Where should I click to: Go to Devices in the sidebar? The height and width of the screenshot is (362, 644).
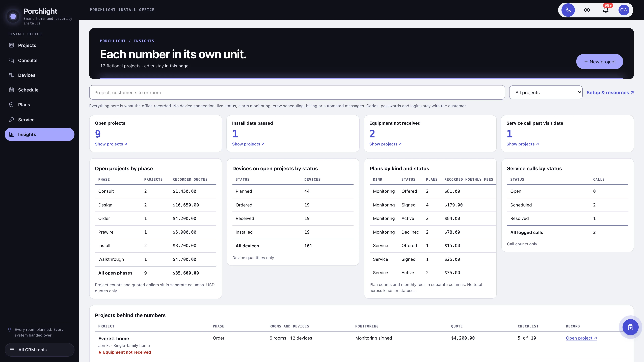[x=40, y=75]
